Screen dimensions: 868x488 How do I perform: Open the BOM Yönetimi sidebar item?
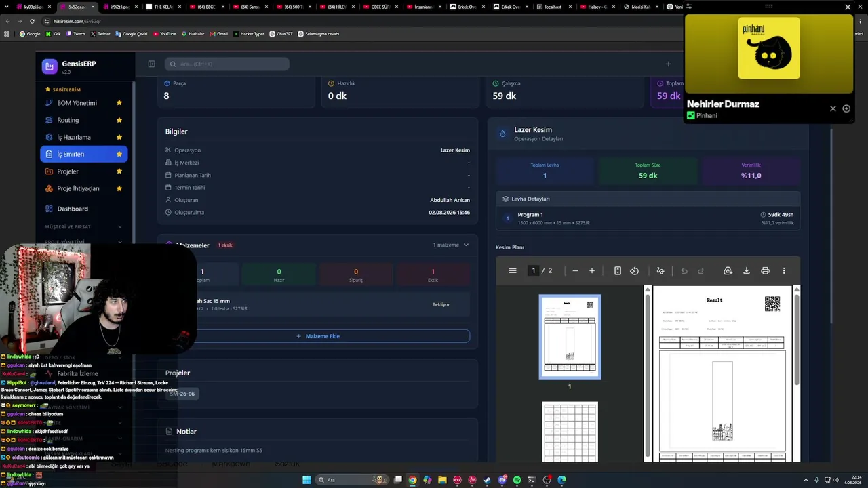tap(83, 103)
